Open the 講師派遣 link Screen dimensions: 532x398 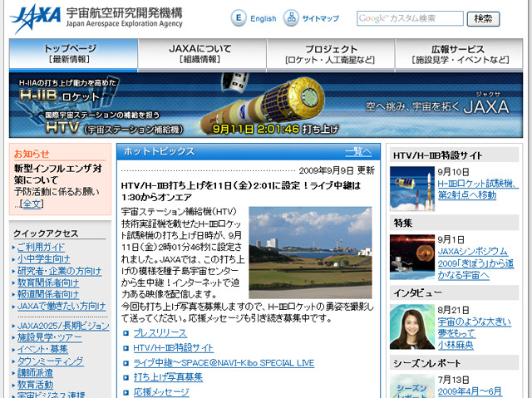coord(35,373)
